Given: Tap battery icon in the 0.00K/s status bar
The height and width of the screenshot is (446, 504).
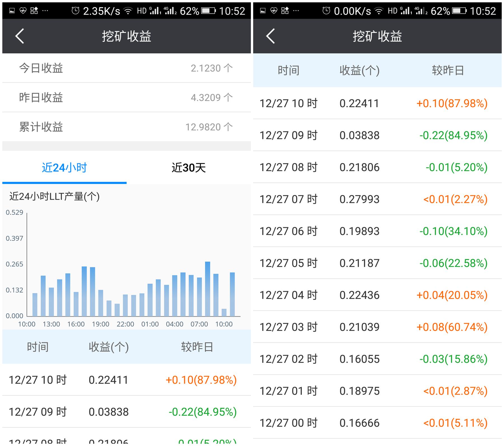Looking at the screenshot, I should pyautogui.click(x=459, y=11).
